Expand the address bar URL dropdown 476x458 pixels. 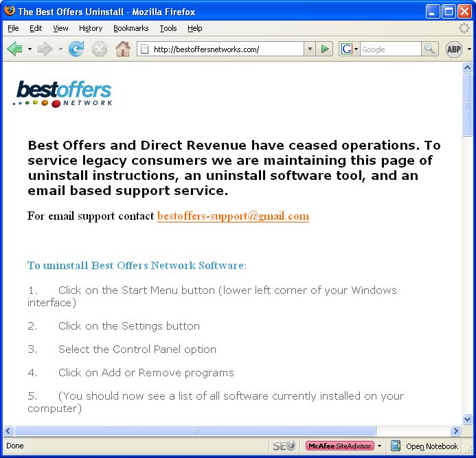[310, 49]
